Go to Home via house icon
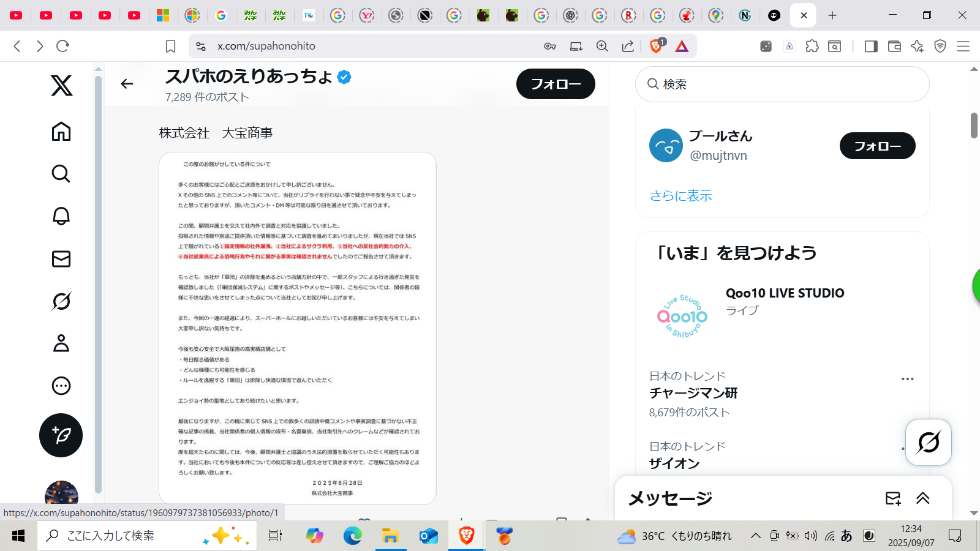The height and width of the screenshot is (551, 980). click(61, 131)
